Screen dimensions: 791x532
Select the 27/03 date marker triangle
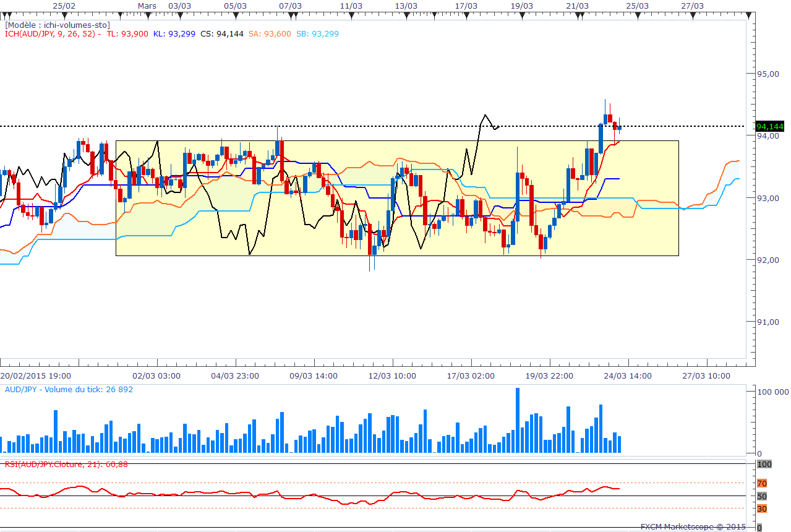point(693,16)
